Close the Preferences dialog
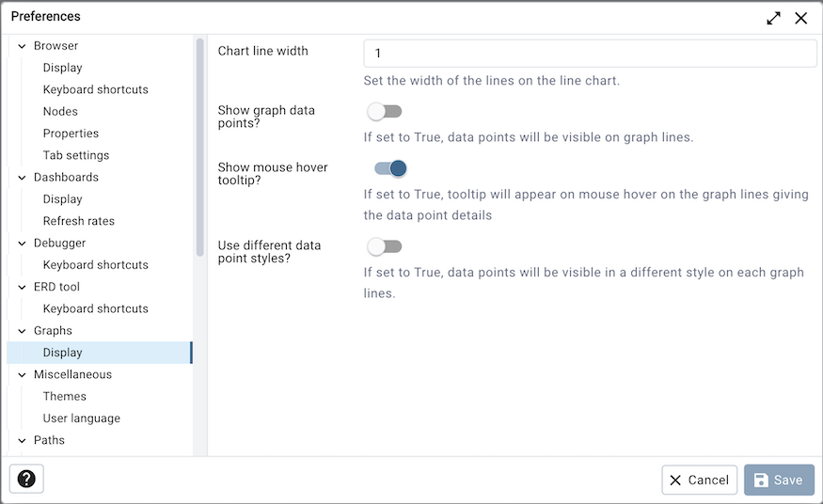This screenshot has width=823, height=504. coord(801,18)
